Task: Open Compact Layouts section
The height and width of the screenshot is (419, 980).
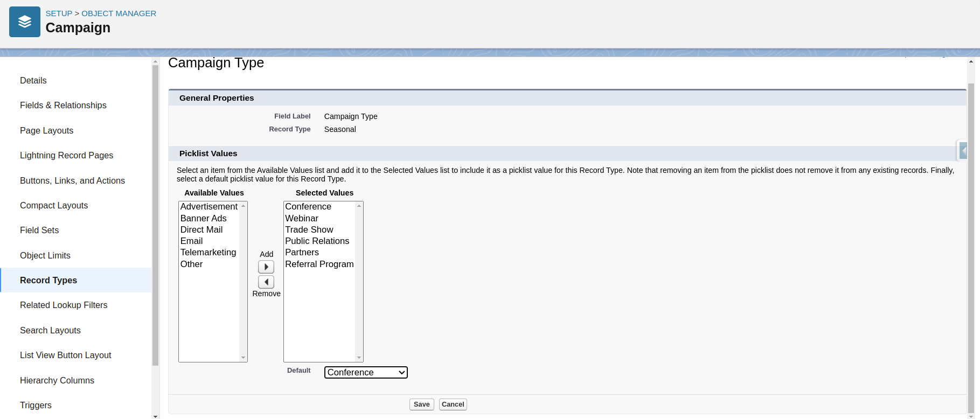Action: [54, 205]
